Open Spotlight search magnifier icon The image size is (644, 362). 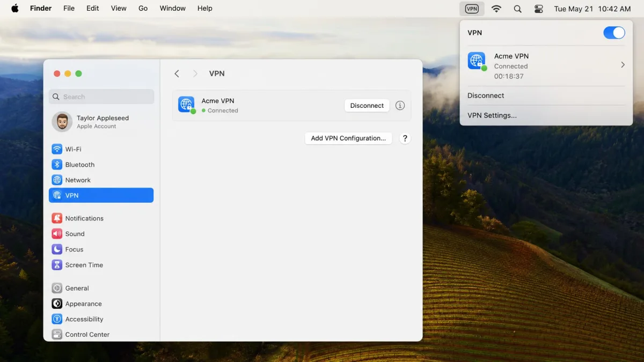coord(517,9)
